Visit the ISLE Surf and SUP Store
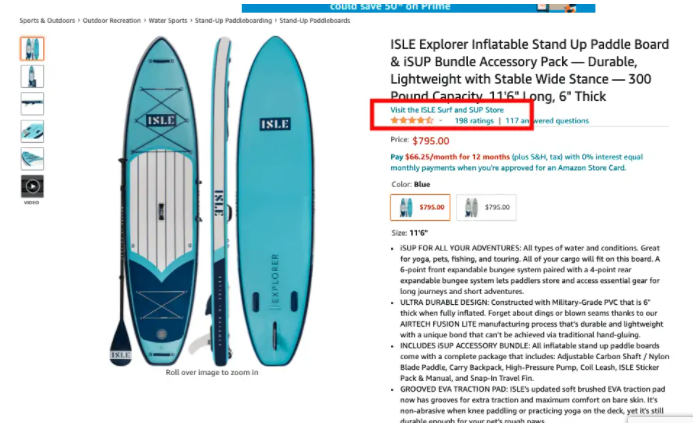The height and width of the screenshot is (423, 693). [447, 110]
